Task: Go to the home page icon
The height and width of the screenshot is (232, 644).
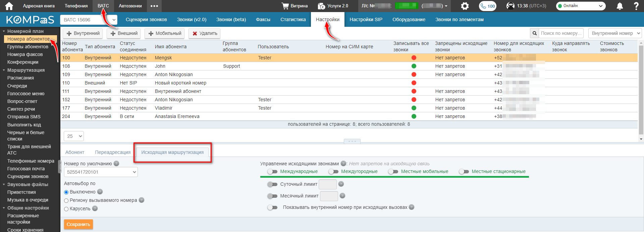Action: [x=9, y=6]
